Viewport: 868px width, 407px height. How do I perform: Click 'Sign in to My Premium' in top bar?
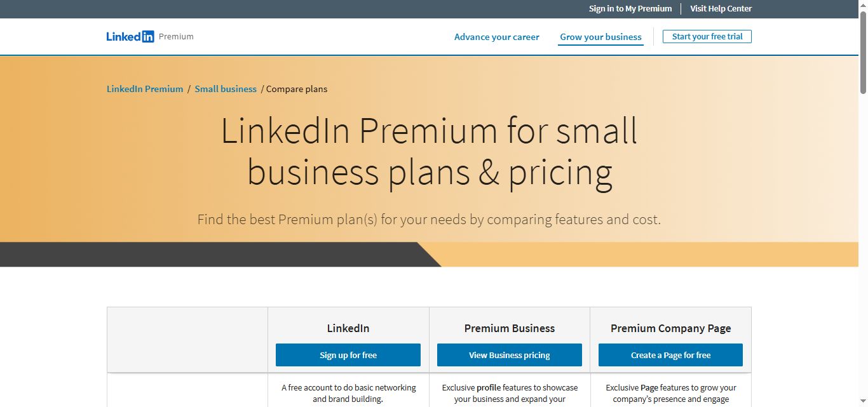pos(630,8)
